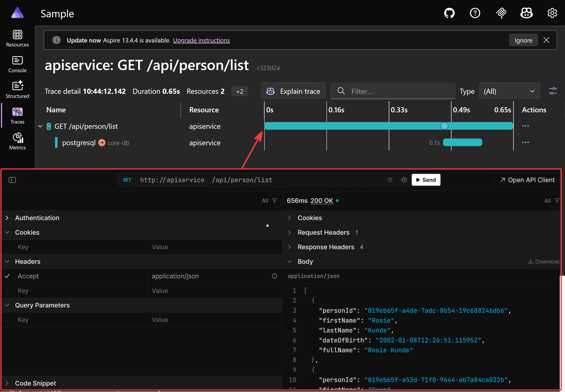
Task: Open the request history clock icon
Action: 404,180
